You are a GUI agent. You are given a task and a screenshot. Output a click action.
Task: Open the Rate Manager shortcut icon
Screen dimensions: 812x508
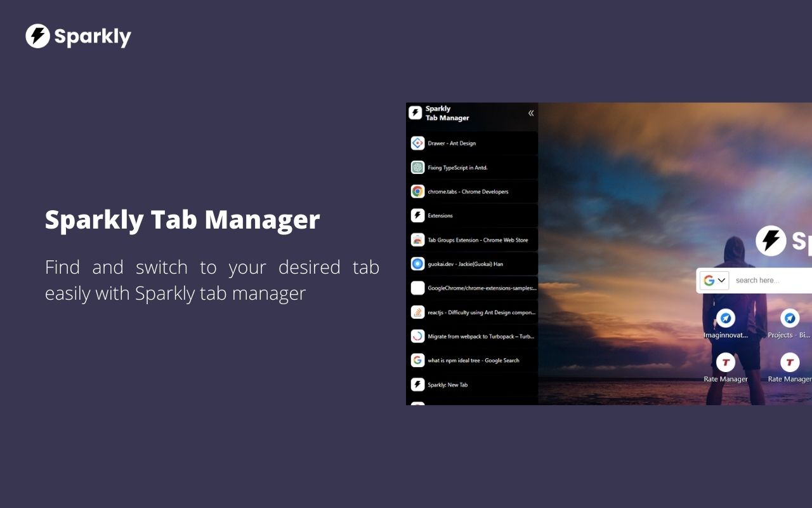click(x=726, y=362)
